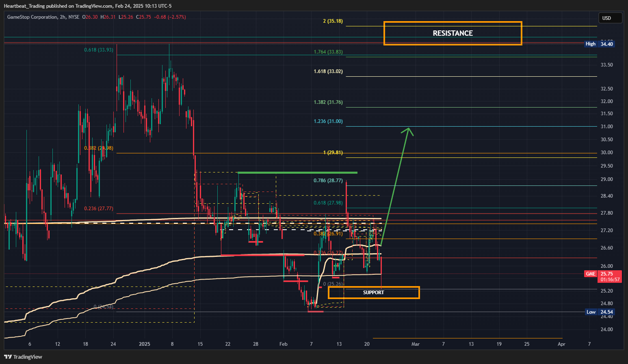Click the 26.00 price axis label
The height and width of the screenshot is (364, 628).
(606, 266)
